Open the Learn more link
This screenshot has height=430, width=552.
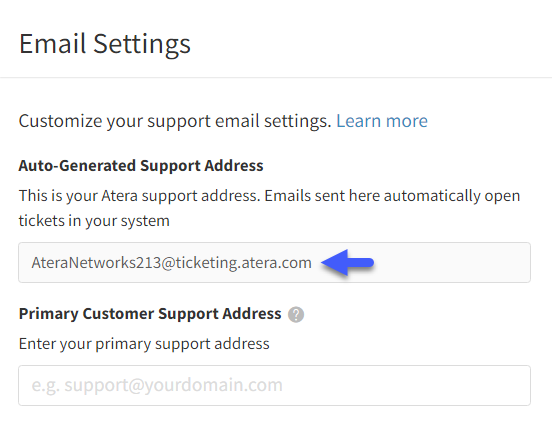(x=382, y=121)
